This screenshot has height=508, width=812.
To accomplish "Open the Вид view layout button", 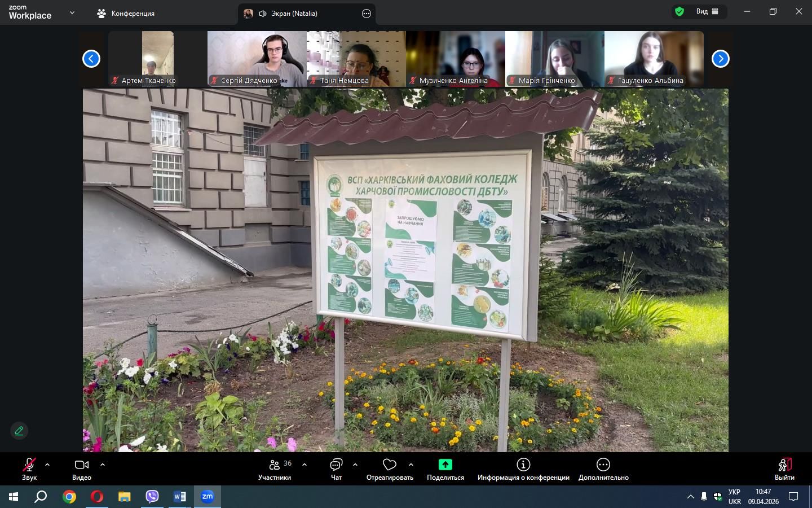I will (x=707, y=11).
